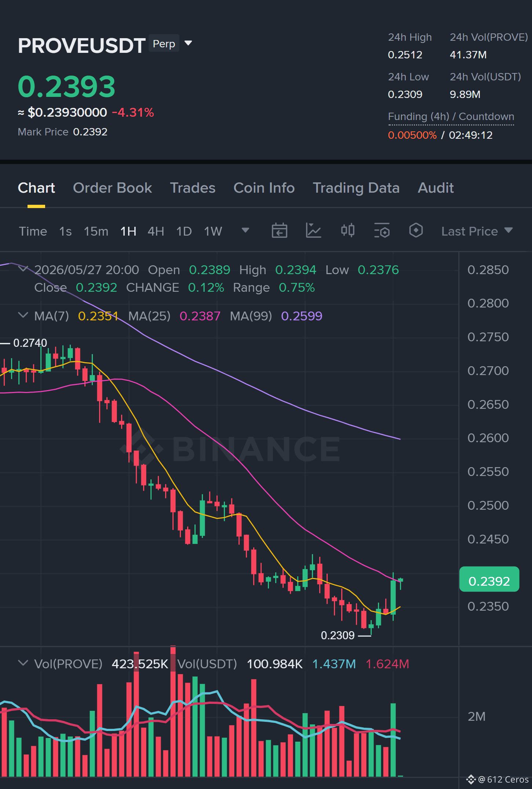Change the candlestick chart style icon
This screenshot has width=532, height=789.
tap(347, 230)
